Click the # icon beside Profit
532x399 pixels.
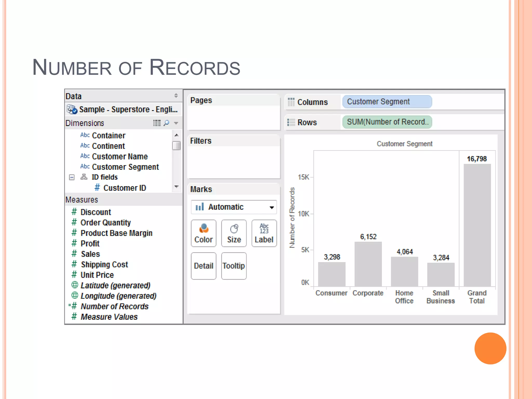[74, 243]
